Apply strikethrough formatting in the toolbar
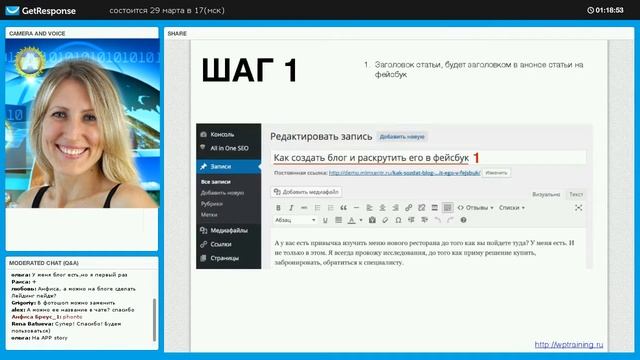 point(304,208)
